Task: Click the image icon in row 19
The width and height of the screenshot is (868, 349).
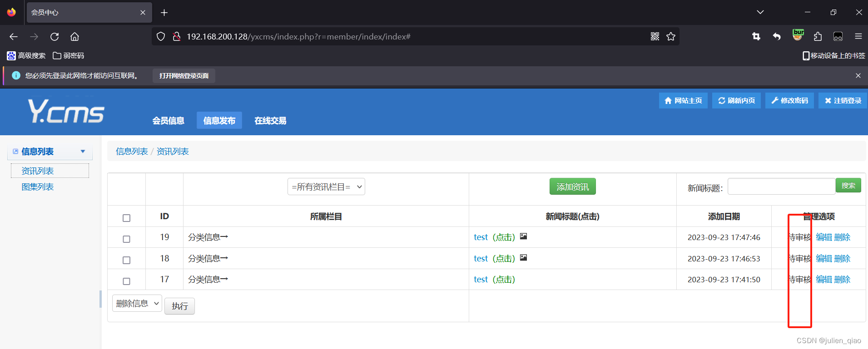Action: 523,236
